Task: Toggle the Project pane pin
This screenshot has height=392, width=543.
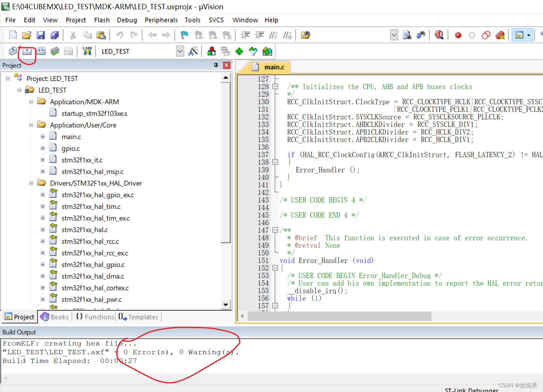Action: point(216,65)
